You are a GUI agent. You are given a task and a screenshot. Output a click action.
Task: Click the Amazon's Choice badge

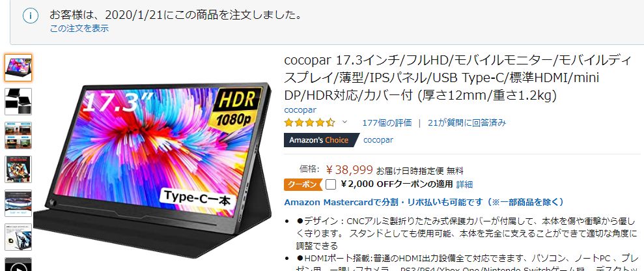321,140
